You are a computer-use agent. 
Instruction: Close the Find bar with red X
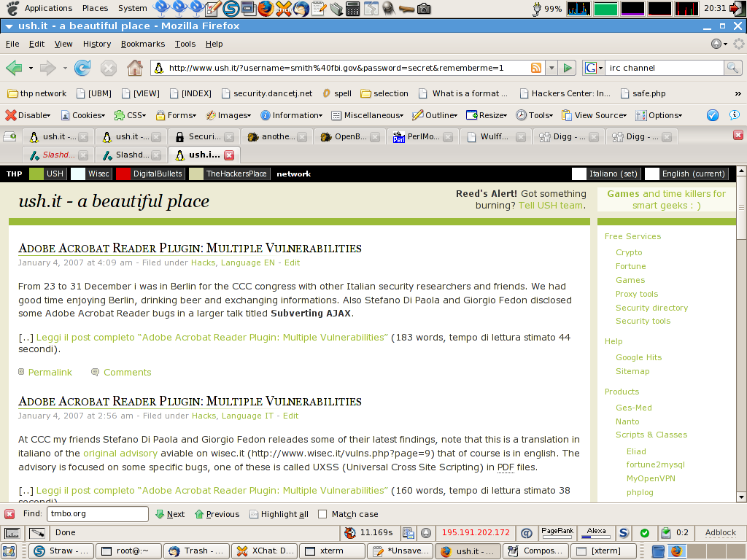(x=9, y=514)
